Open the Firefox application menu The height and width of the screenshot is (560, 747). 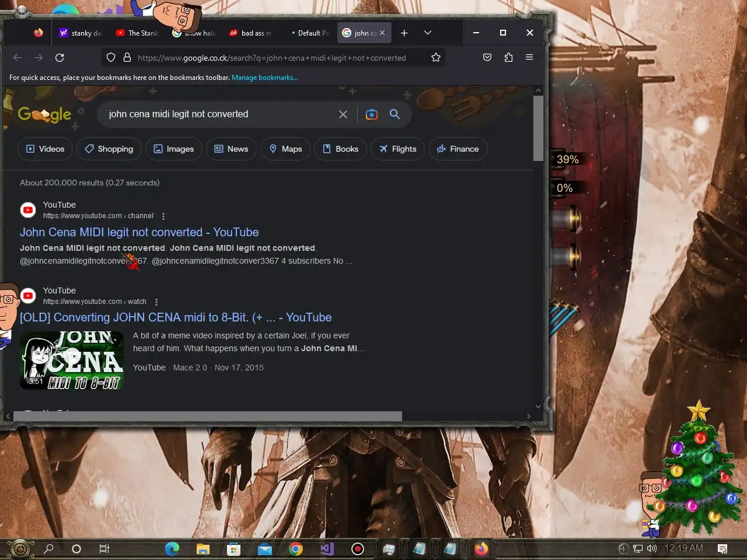click(529, 57)
